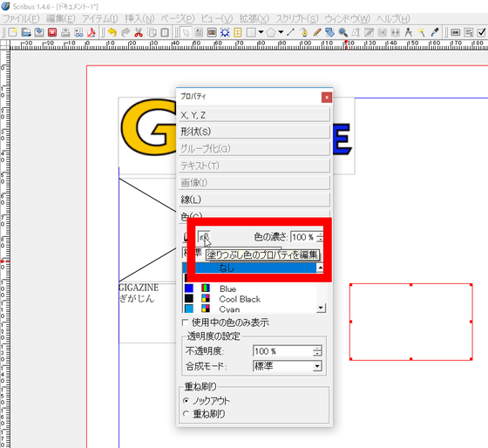The height and width of the screenshot is (448, 488).
Task: Open shape type dropdown arrow
Action: (x=261, y=32)
